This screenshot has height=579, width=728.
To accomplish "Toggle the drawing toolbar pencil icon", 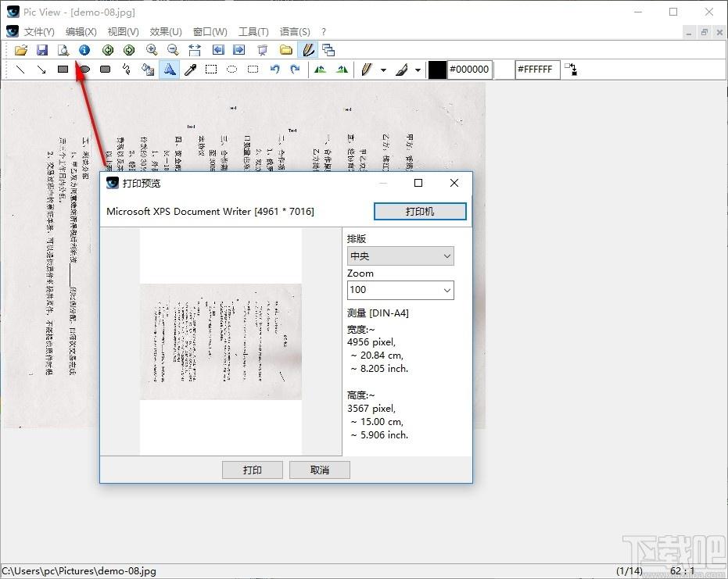I will point(308,50).
